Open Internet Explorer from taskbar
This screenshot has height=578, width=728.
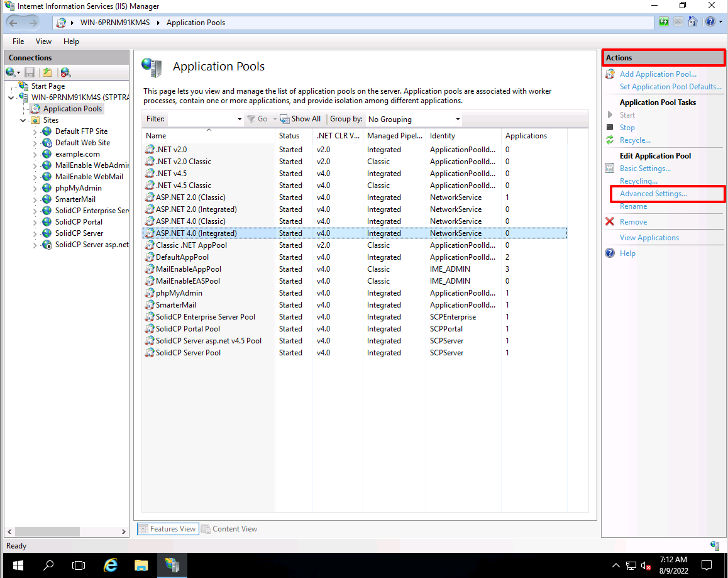111,565
